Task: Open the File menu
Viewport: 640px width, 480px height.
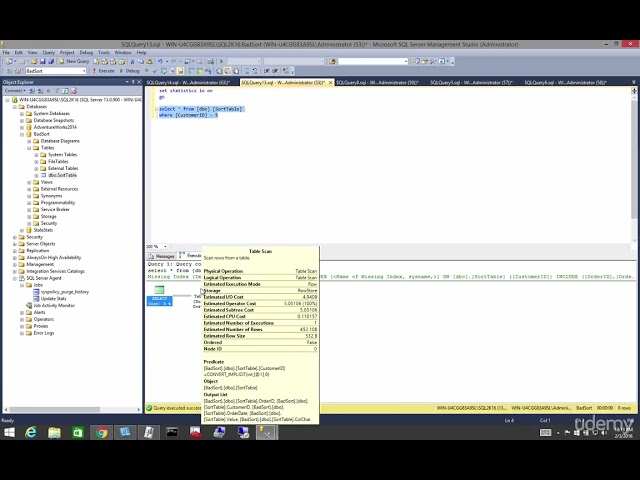Action: pyautogui.click(x=6, y=53)
